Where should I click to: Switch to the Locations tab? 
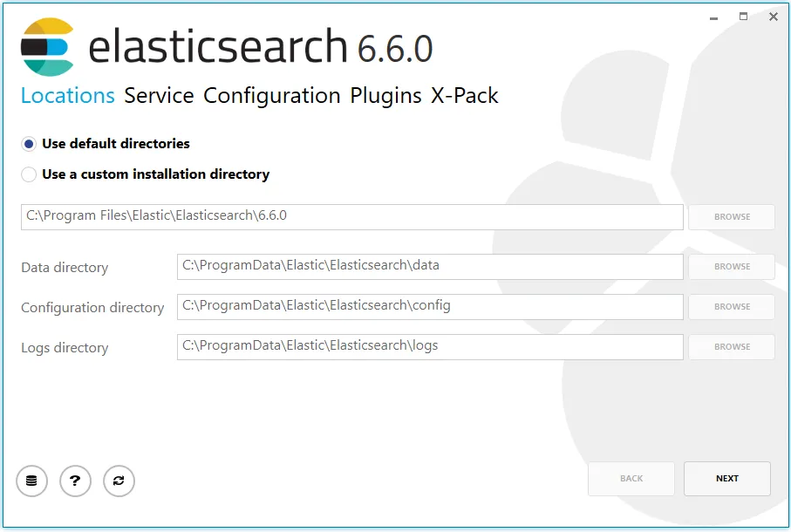tap(67, 96)
